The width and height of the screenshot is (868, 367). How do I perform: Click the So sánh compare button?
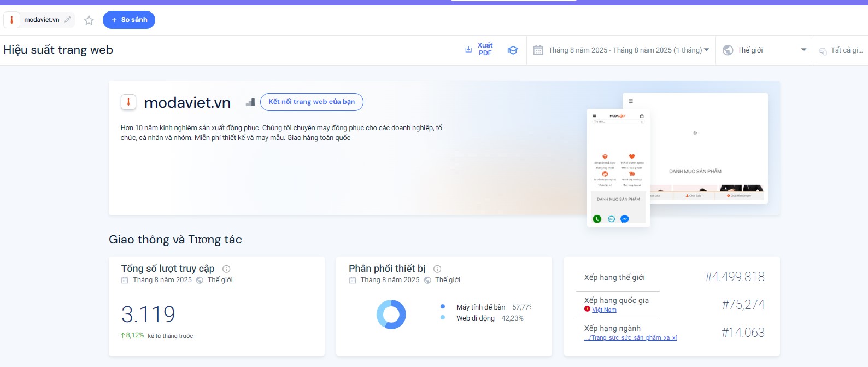[x=129, y=20]
